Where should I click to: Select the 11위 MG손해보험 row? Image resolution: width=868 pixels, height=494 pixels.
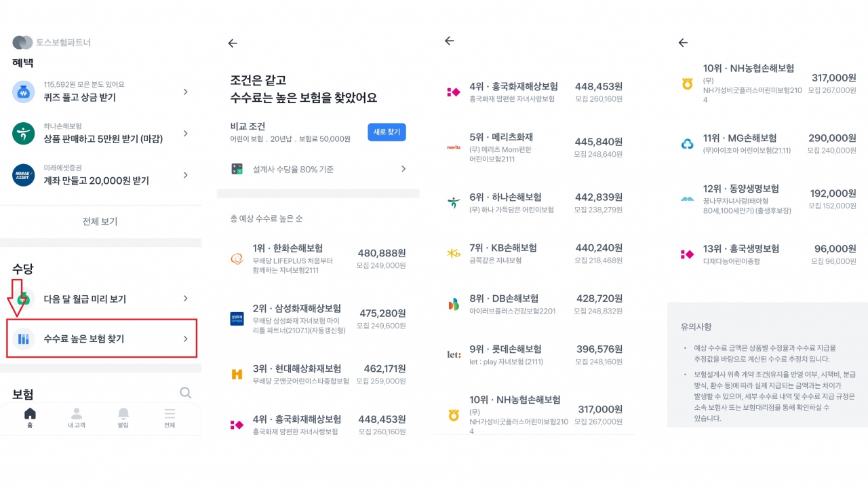click(768, 143)
